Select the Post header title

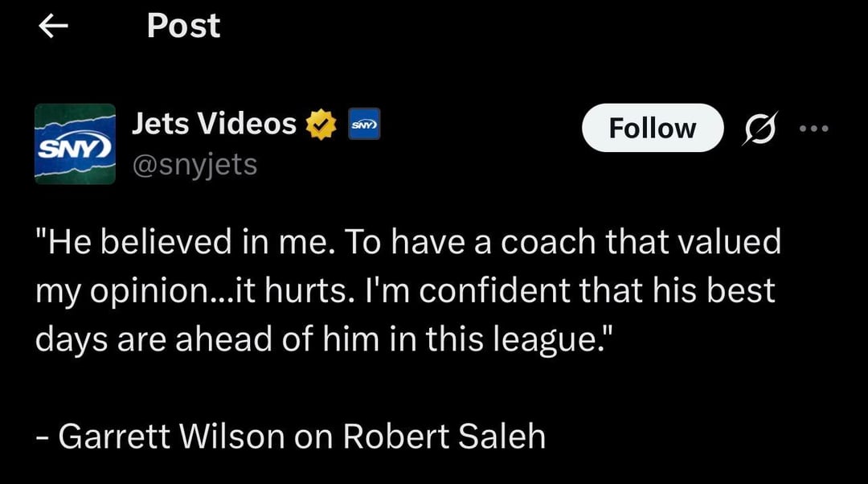[x=183, y=26]
